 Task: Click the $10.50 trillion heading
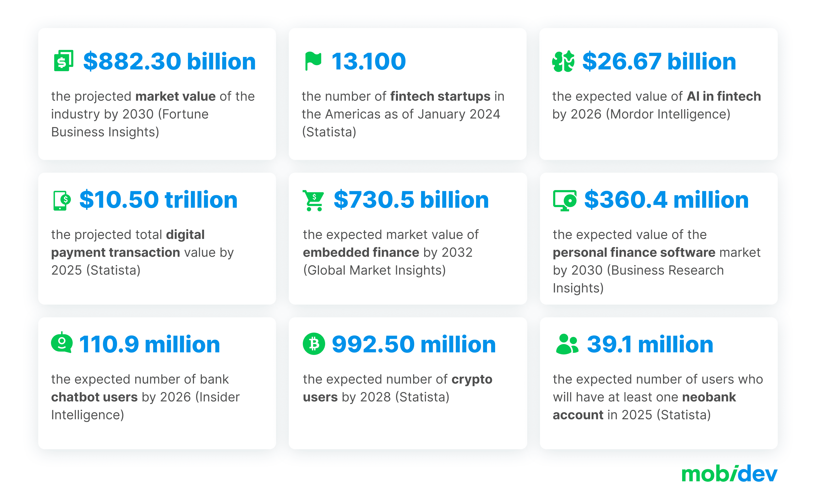[x=158, y=200]
